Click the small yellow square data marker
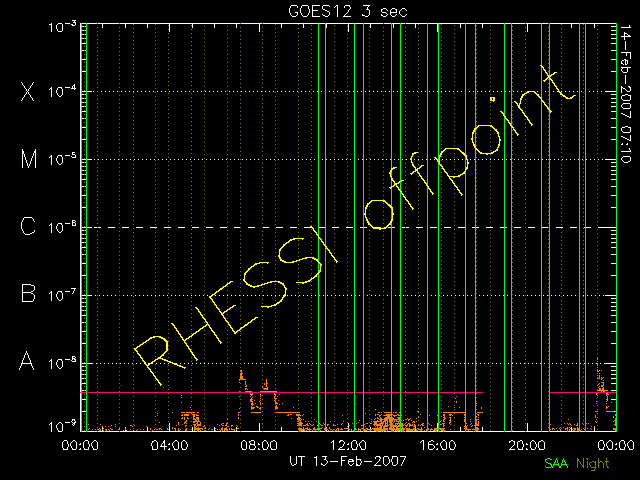The image size is (640, 480). 493,99
